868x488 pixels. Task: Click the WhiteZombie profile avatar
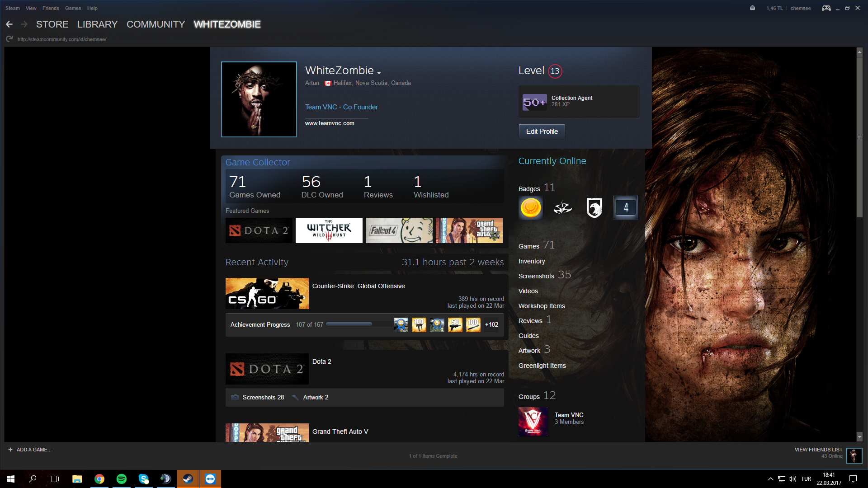(x=259, y=99)
